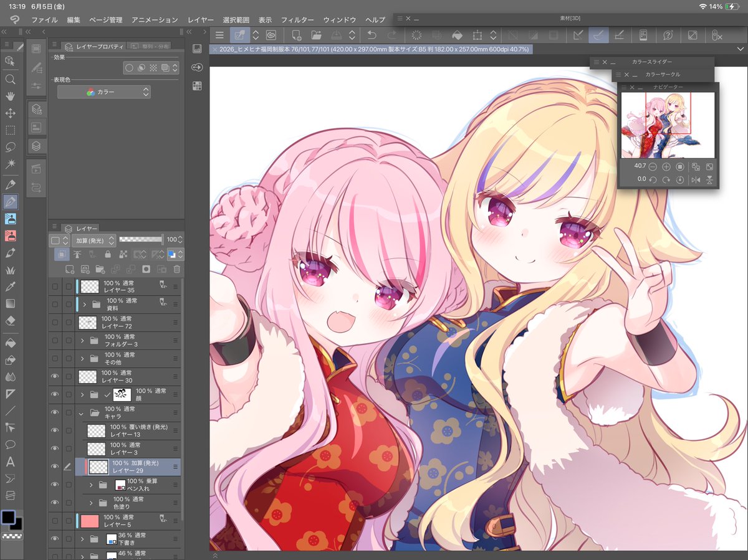Expand the フォルダー 3 layer folder
This screenshot has height=560, width=748.
point(82,340)
